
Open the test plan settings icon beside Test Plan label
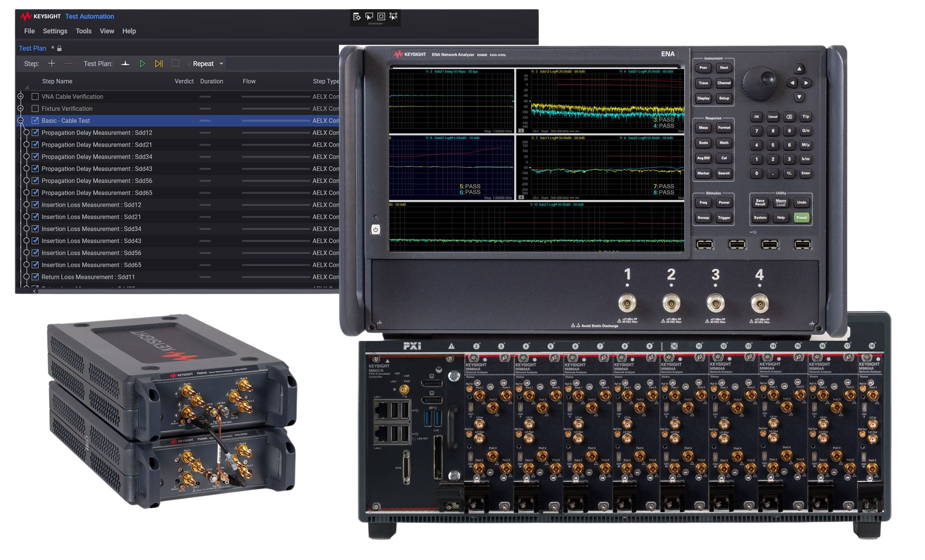(125, 63)
